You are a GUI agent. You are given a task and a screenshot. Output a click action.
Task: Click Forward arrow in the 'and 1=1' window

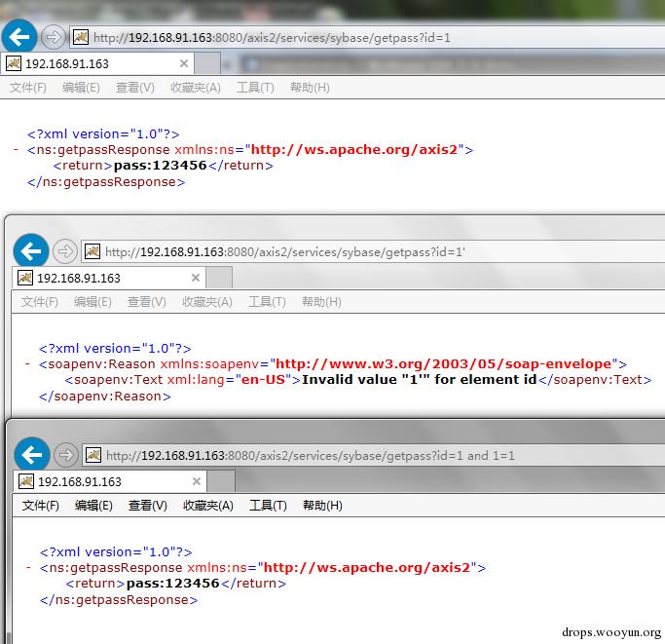tap(66, 455)
